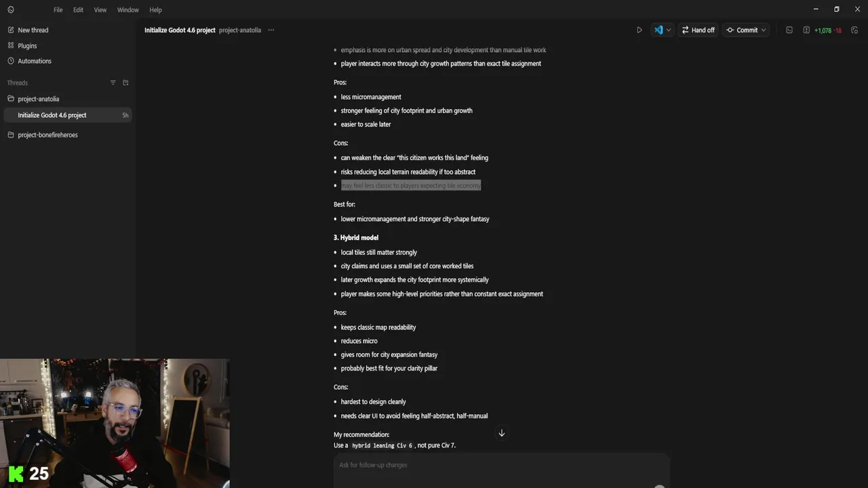
Task: Click the app logo icon at top left
Action: click(x=10, y=9)
